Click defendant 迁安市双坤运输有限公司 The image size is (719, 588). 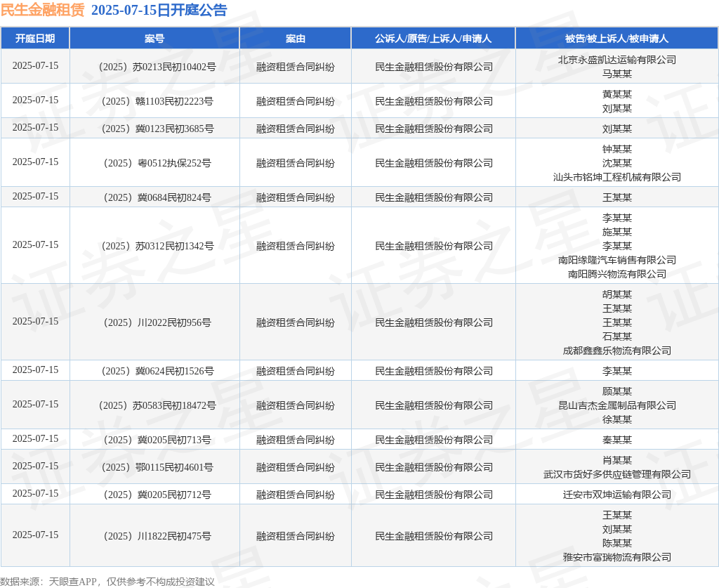click(x=617, y=495)
